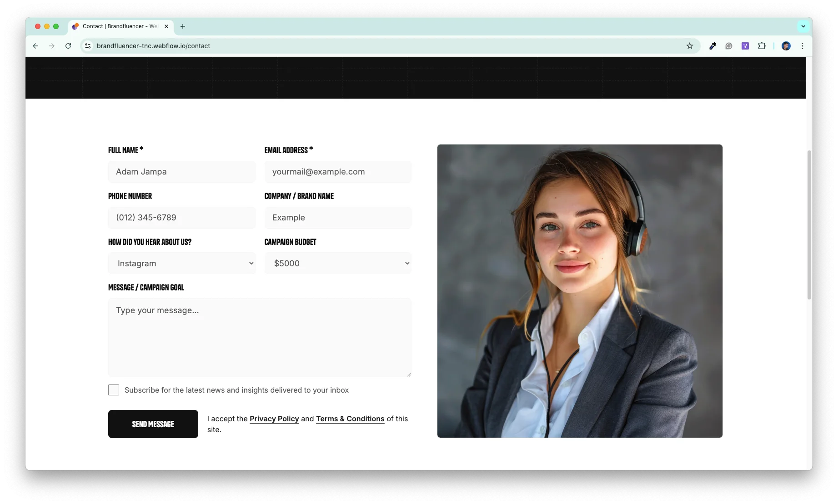The height and width of the screenshot is (504, 838).
Task: Click the Send Message button
Action: 153,424
